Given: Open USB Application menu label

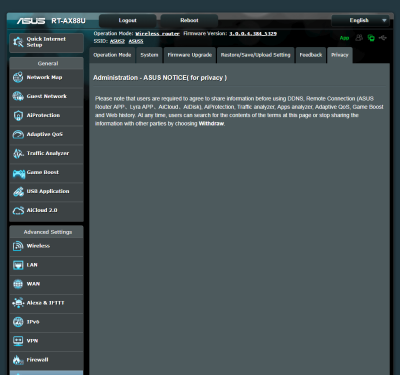Looking at the screenshot, I should pos(48,191).
